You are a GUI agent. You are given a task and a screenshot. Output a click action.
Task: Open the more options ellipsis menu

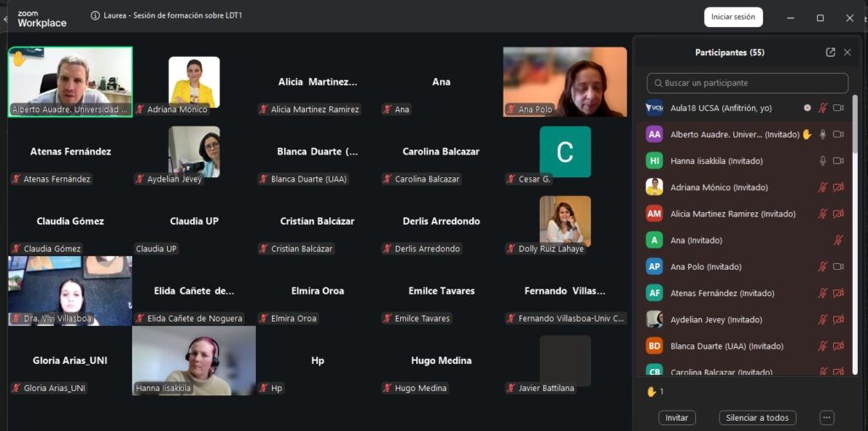pyautogui.click(x=827, y=417)
